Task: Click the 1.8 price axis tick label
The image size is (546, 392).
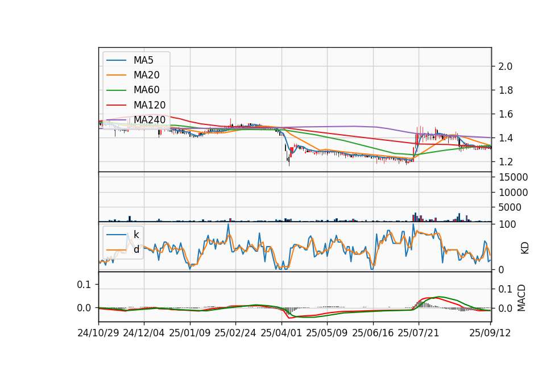Action: [505, 90]
